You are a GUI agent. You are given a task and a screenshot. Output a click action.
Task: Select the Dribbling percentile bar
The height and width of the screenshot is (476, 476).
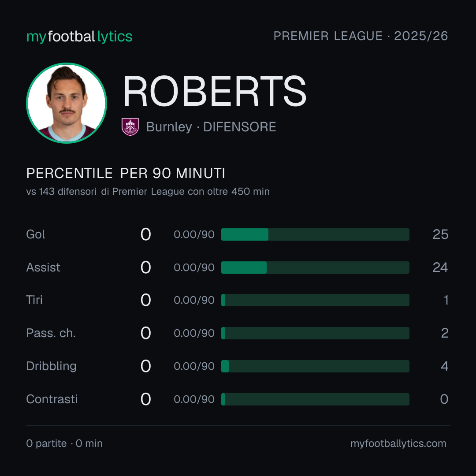[x=315, y=366]
